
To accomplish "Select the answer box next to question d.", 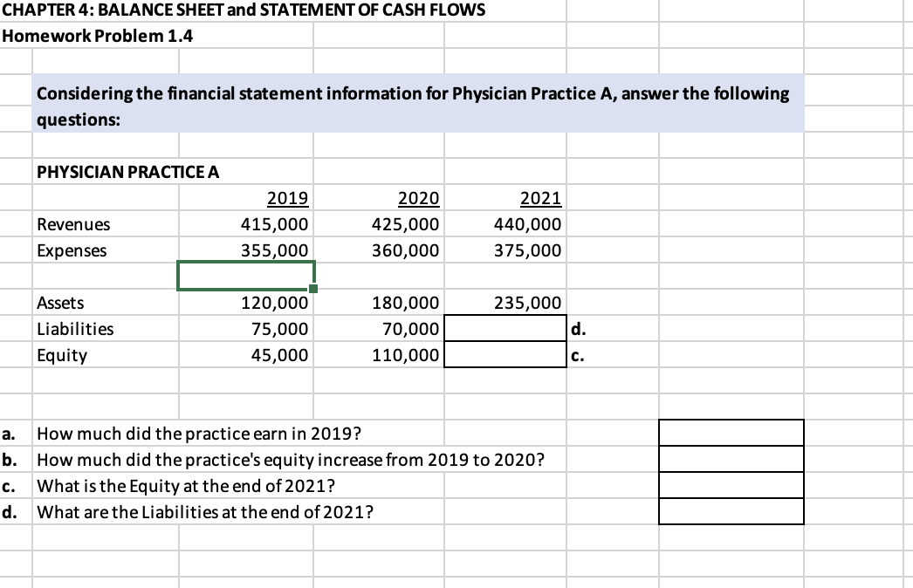I will coord(731,512).
